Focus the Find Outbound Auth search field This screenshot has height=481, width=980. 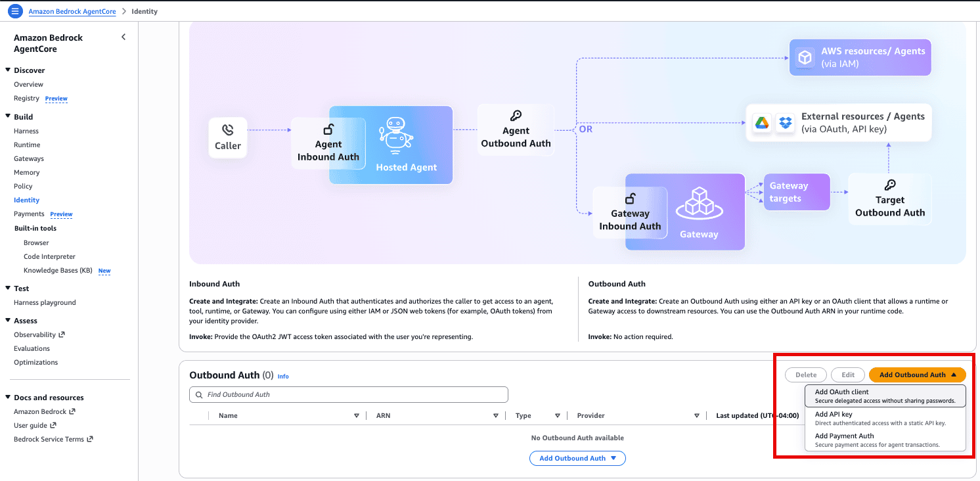pyautogui.click(x=349, y=395)
